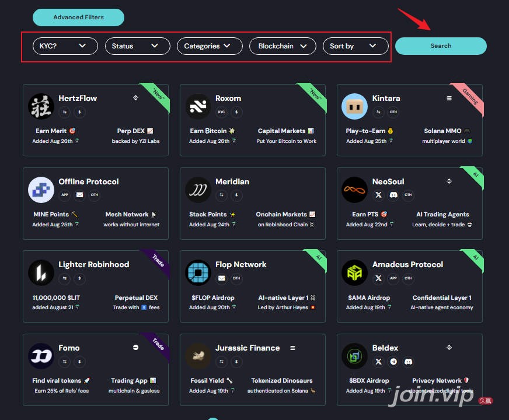This screenshot has width=509, height=420.
Task: Click the Offline Protocol logo thumbnail
Action: pyautogui.click(x=41, y=190)
